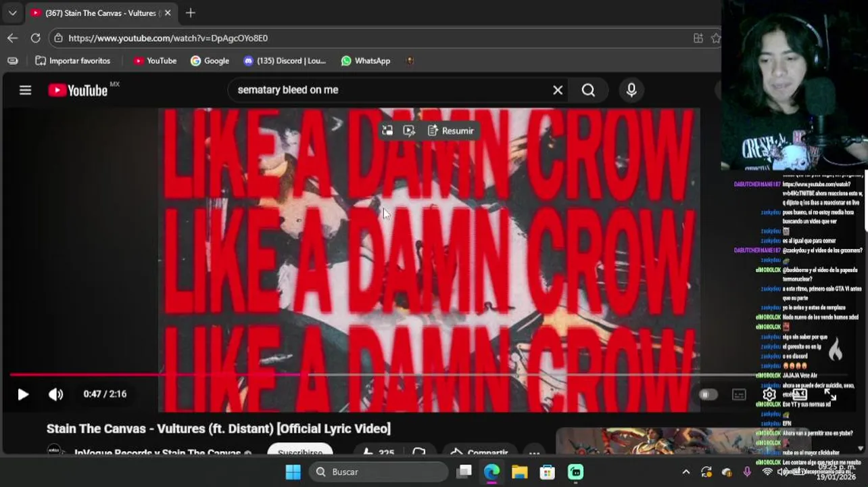This screenshot has width=868, height=487.
Task: Open File Explorer from taskbar
Action: [519, 472]
